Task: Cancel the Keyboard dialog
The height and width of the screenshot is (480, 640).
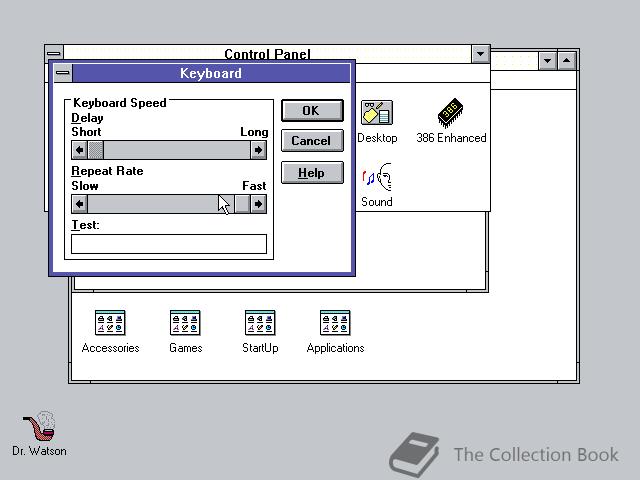Action: coord(312,141)
